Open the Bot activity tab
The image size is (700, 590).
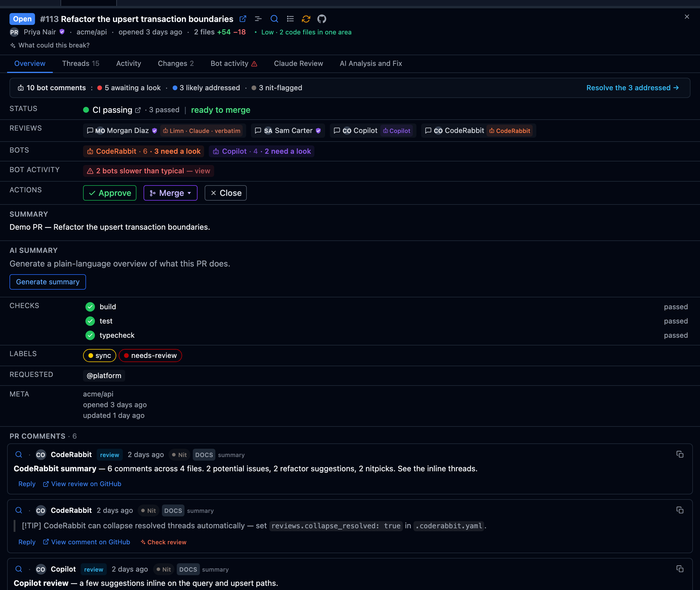pos(234,64)
